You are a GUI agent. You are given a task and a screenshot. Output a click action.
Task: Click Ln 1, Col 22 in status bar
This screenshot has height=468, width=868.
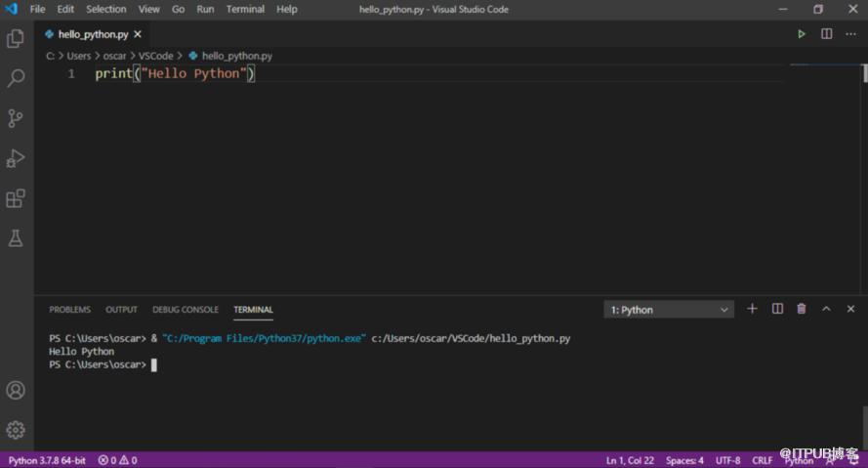click(x=630, y=460)
